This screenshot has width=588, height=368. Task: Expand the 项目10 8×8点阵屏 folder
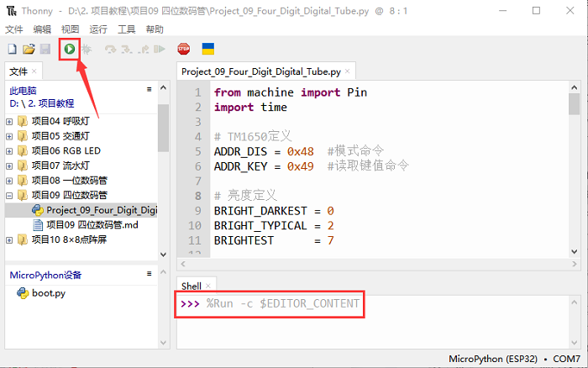(10, 240)
